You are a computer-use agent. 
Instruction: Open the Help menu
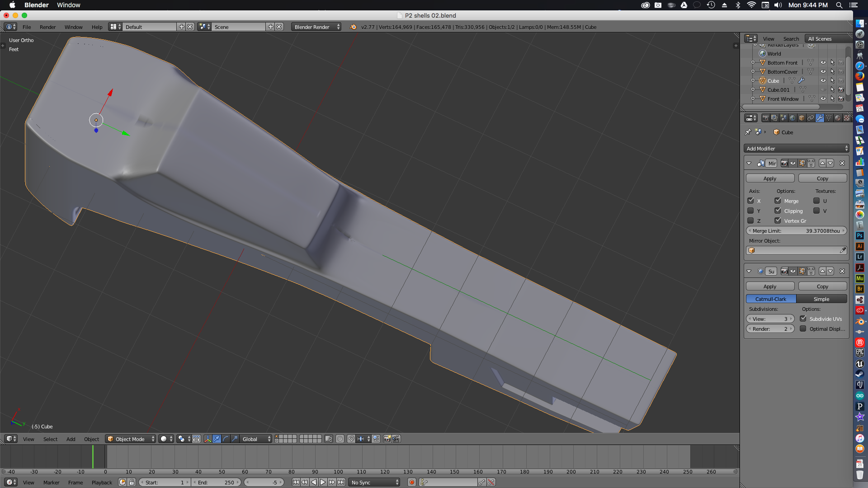click(97, 27)
